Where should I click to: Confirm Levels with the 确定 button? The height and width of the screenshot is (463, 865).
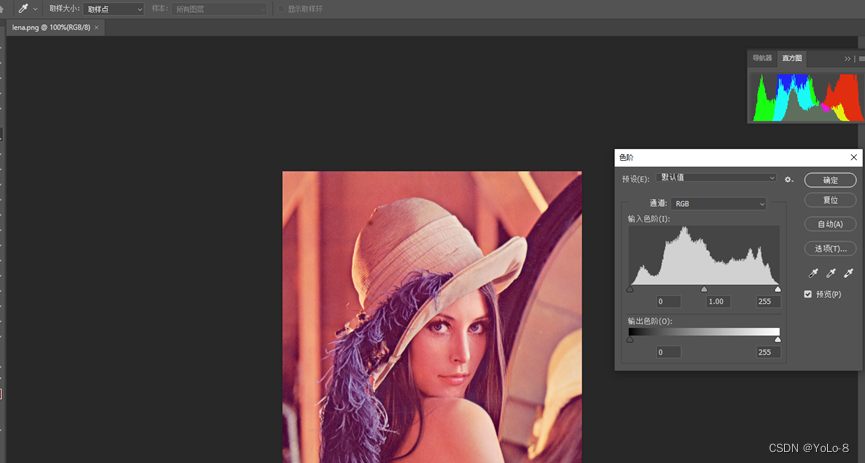(x=830, y=180)
